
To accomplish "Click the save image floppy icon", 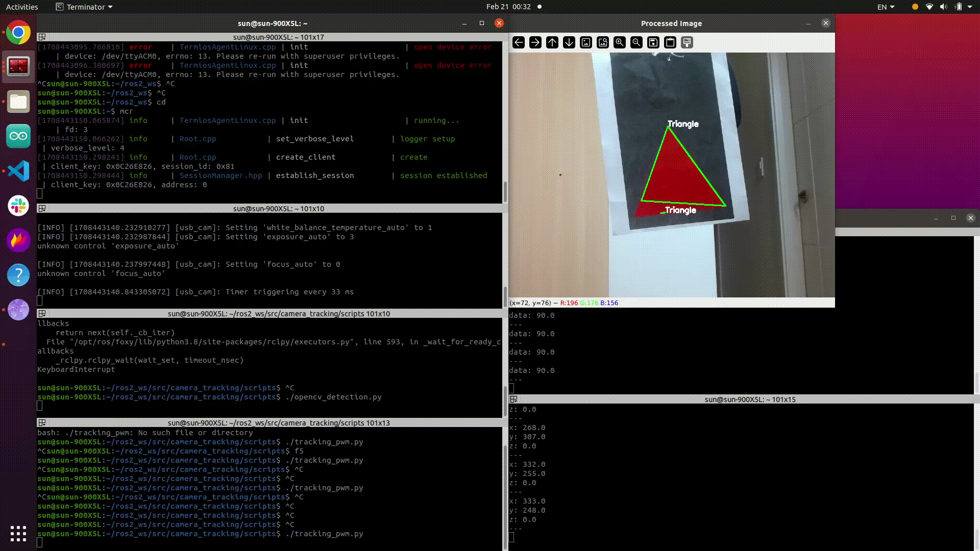I will point(653,42).
